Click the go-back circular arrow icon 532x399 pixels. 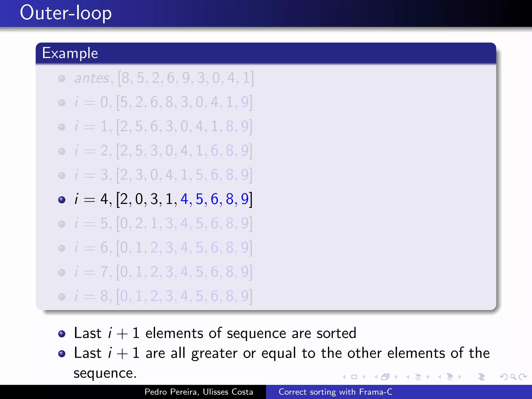point(504,377)
